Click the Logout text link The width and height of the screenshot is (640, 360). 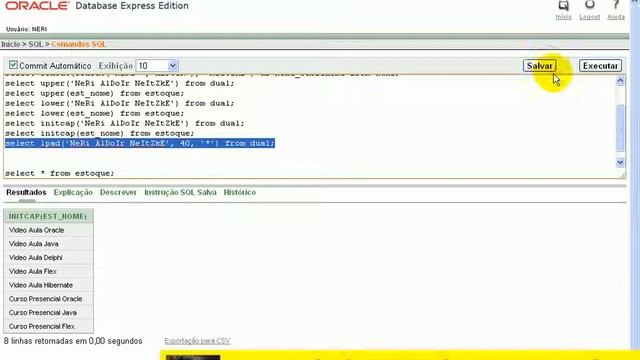coord(590,17)
